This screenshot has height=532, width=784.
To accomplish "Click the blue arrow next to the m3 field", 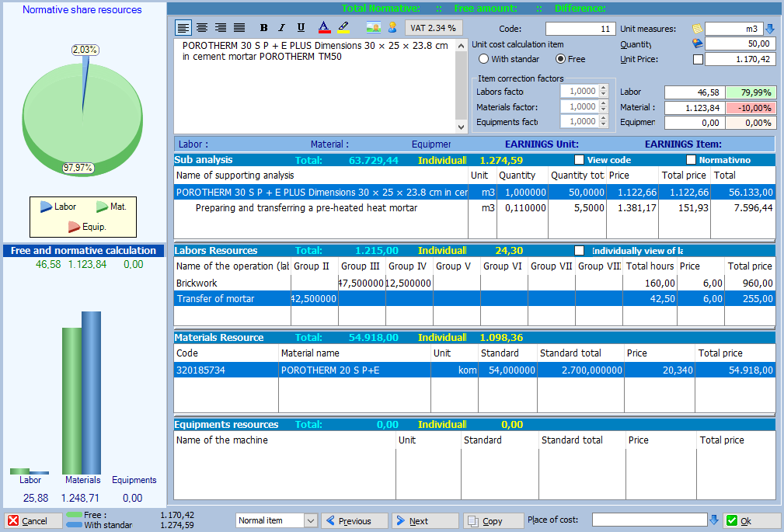I will click(770, 29).
